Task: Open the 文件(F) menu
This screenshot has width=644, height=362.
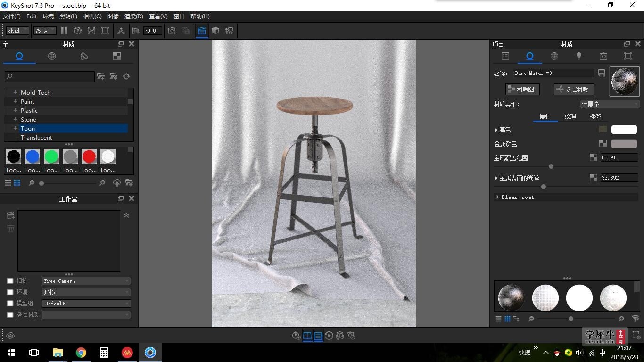Action: [12, 16]
